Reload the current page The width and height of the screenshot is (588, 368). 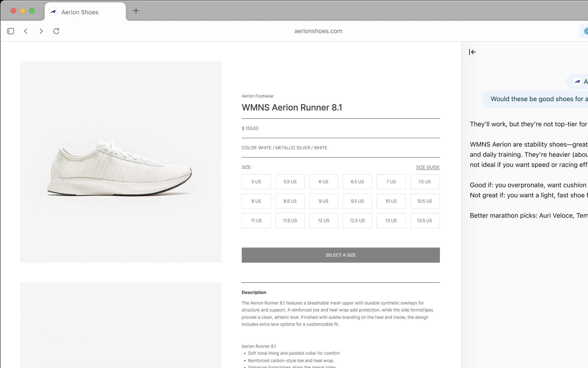pyautogui.click(x=56, y=31)
